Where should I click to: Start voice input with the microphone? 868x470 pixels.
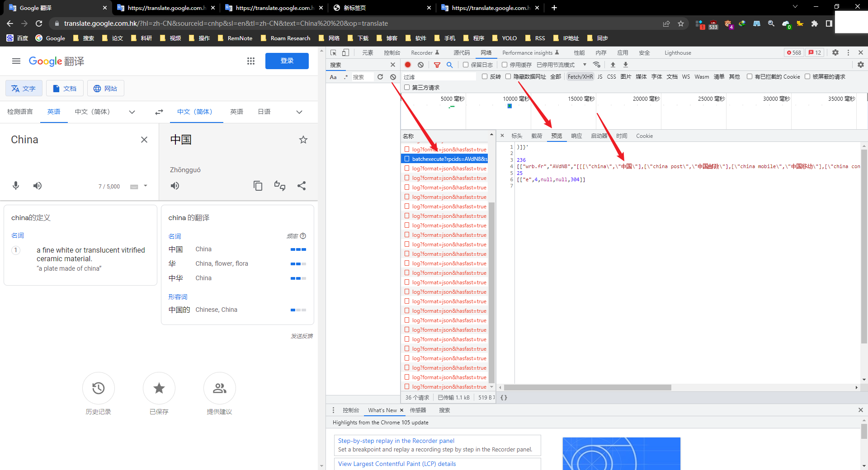point(16,186)
